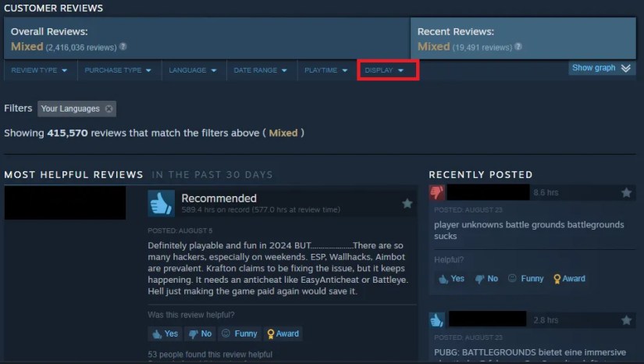The image size is (644, 364).
Task: Open the Review Type dropdown
Action: point(40,70)
